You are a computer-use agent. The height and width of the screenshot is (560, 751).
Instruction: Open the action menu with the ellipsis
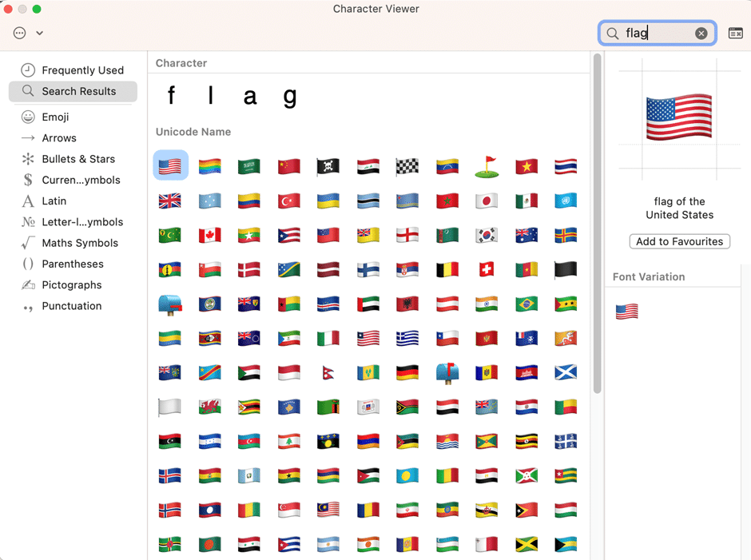coord(20,33)
